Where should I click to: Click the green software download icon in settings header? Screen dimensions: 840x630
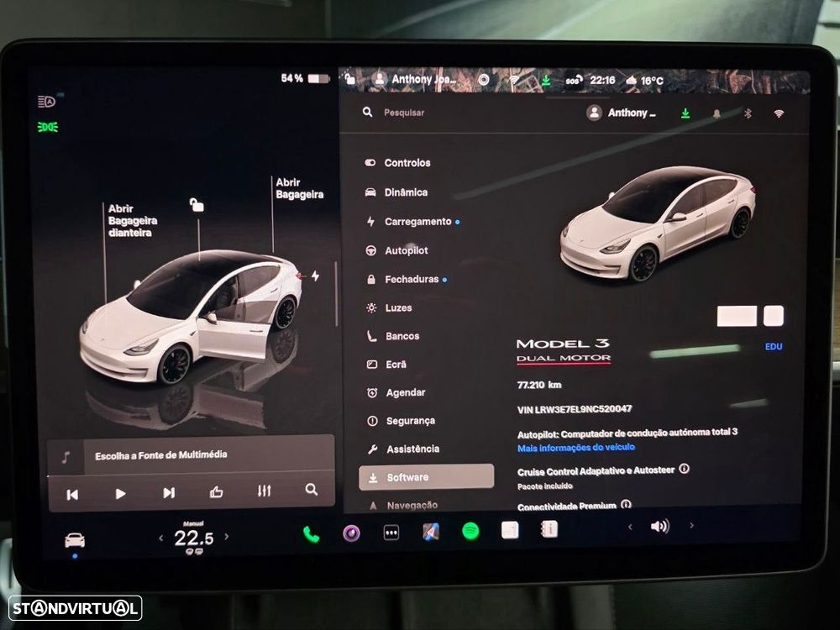coord(685,113)
